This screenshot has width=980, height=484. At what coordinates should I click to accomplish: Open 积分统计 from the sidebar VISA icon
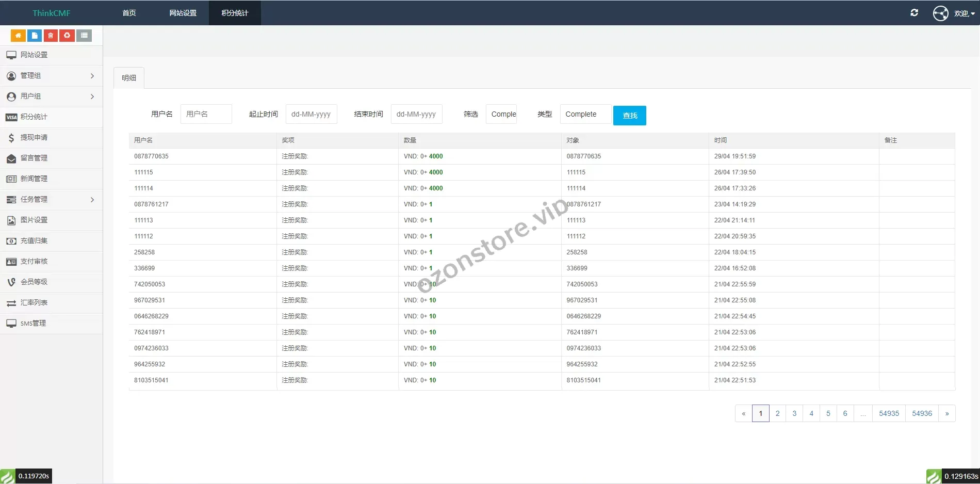[x=34, y=117]
